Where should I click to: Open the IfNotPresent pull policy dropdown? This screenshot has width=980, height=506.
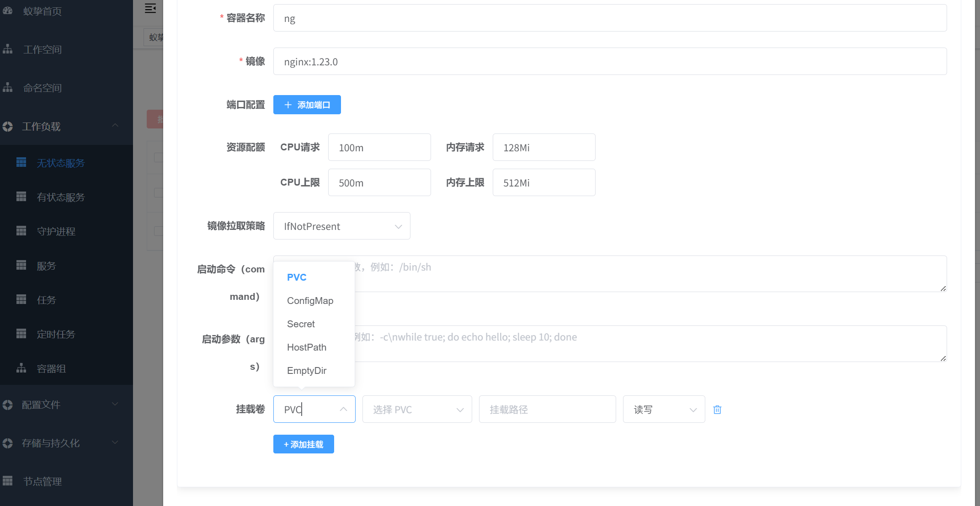341,226
